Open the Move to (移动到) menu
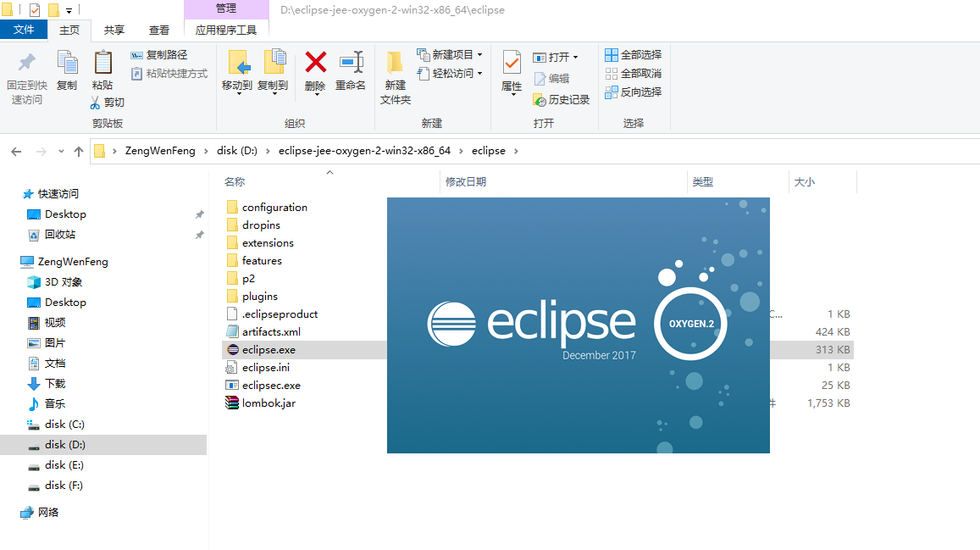The image size is (980, 550). (x=237, y=72)
